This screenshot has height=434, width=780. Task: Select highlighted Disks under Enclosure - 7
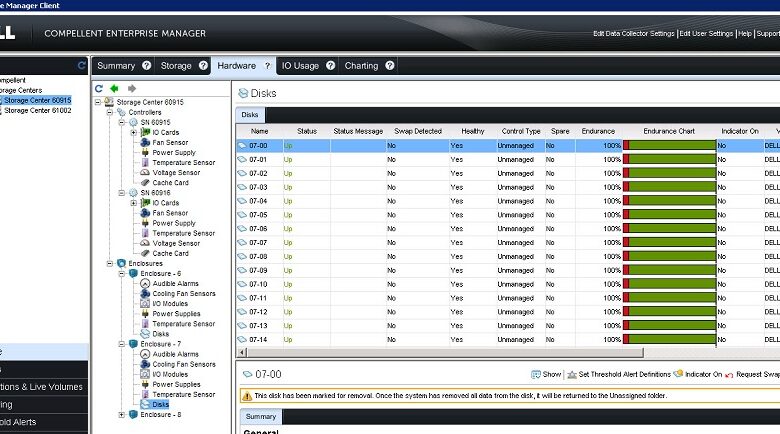(x=160, y=404)
